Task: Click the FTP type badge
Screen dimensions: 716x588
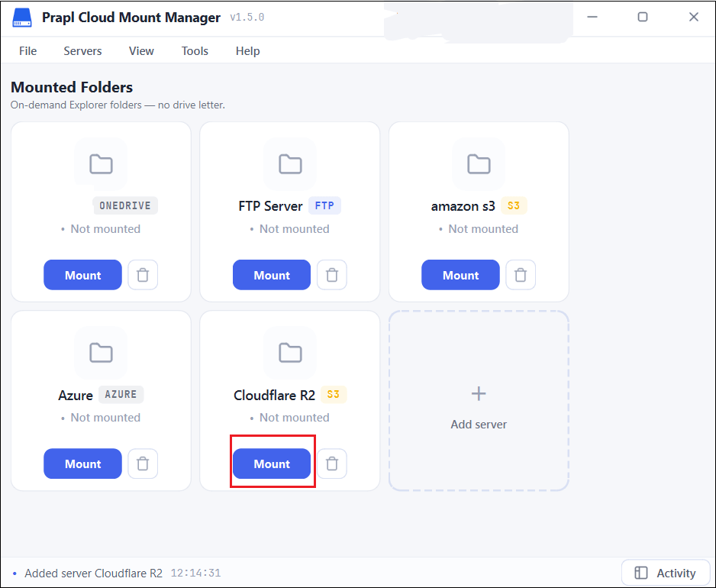Action: (x=324, y=205)
